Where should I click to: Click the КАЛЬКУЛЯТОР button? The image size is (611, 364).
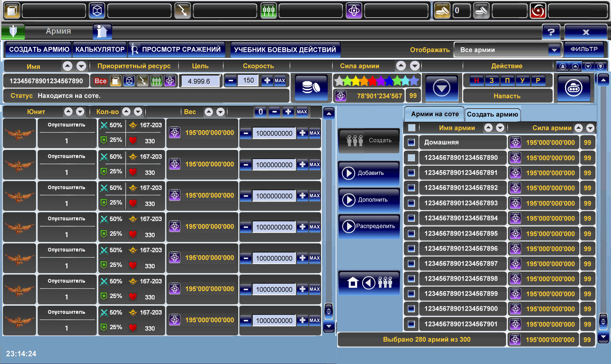point(100,49)
